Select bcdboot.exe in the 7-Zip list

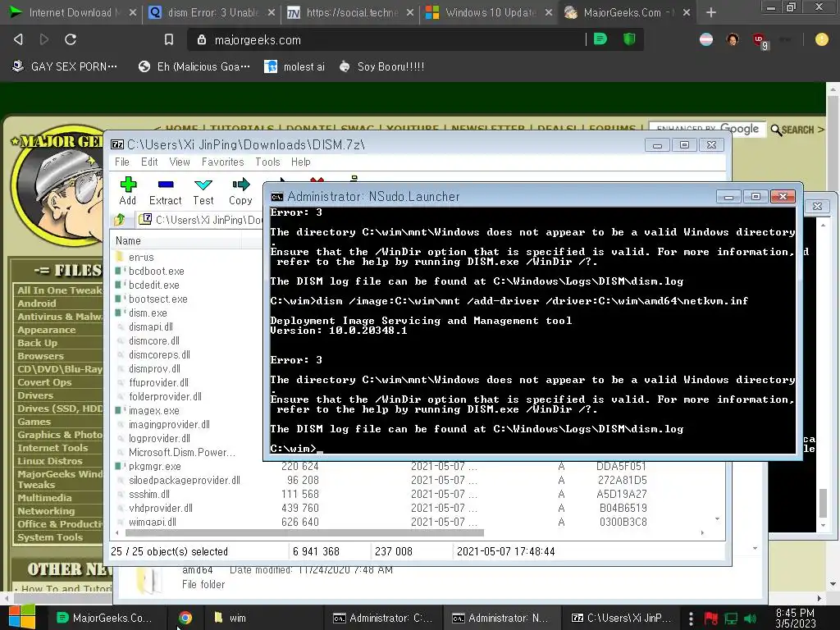click(x=156, y=271)
